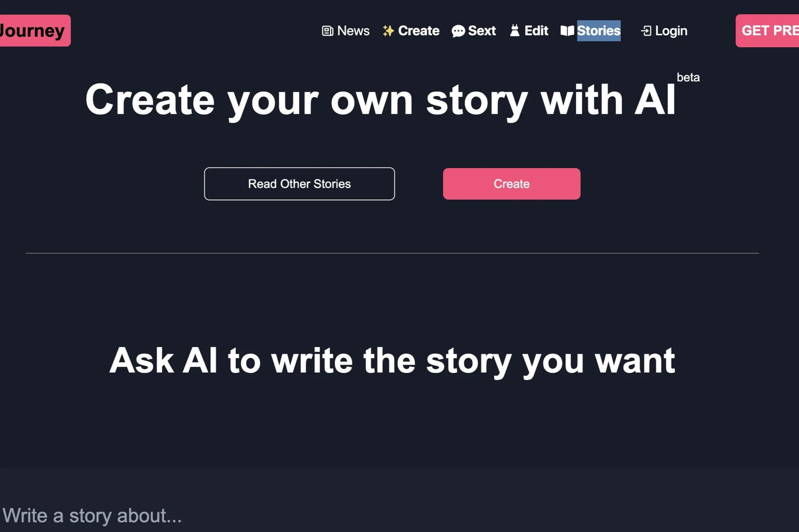Click the Login link text
The width and height of the screenshot is (799, 532).
pyautogui.click(x=671, y=31)
